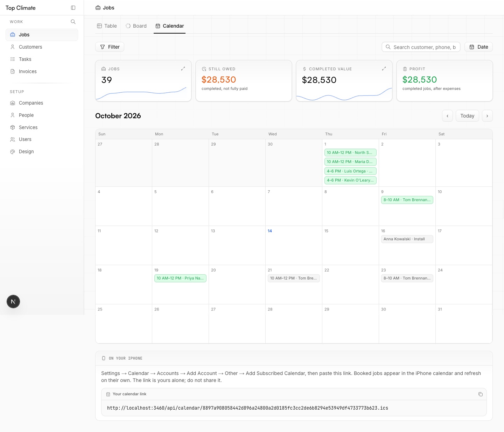Copy the calendar link
The height and width of the screenshot is (432, 504).
[x=481, y=394]
